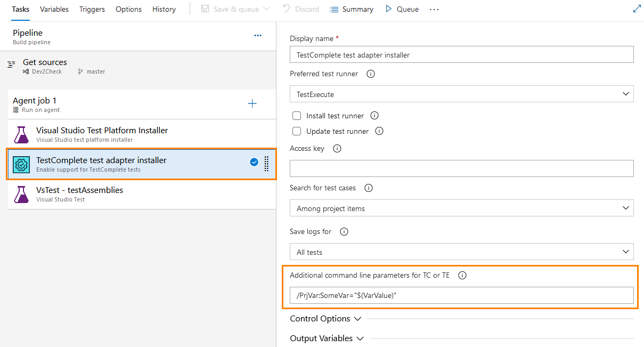Open info tooltip beside Preferred test runner

[370, 74]
